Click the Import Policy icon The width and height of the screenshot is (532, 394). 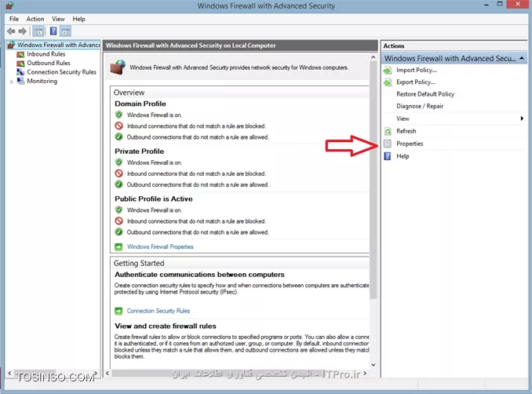pos(388,71)
